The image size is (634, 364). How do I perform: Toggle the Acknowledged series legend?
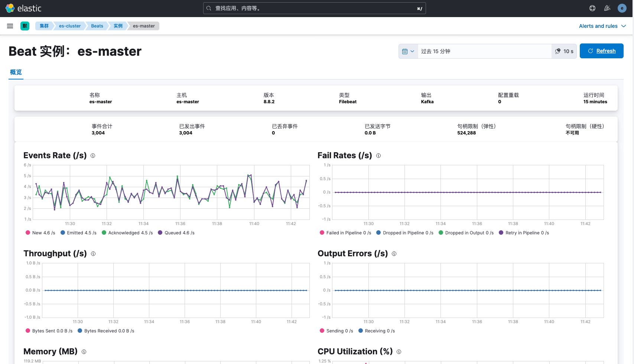(127, 233)
